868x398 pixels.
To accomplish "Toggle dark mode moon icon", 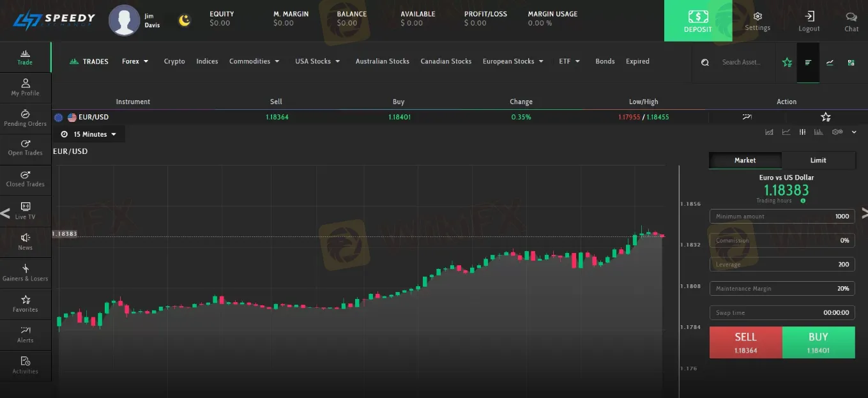I will click(185, 20).
